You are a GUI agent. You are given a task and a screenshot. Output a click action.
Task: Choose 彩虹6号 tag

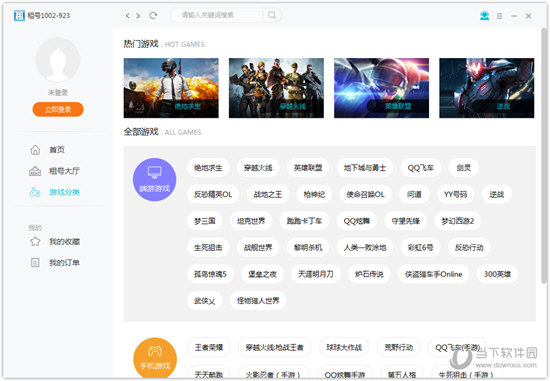[x=421, y=248]
